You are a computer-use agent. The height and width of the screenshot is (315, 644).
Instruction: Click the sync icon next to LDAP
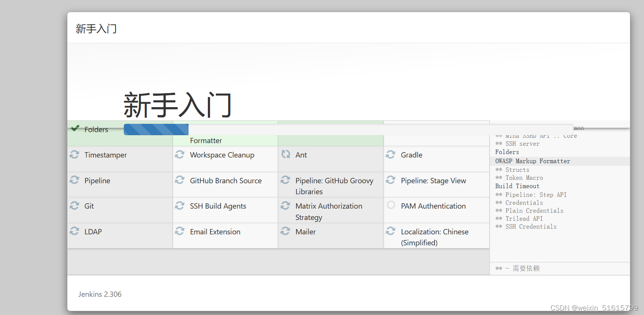coord(75,231)
